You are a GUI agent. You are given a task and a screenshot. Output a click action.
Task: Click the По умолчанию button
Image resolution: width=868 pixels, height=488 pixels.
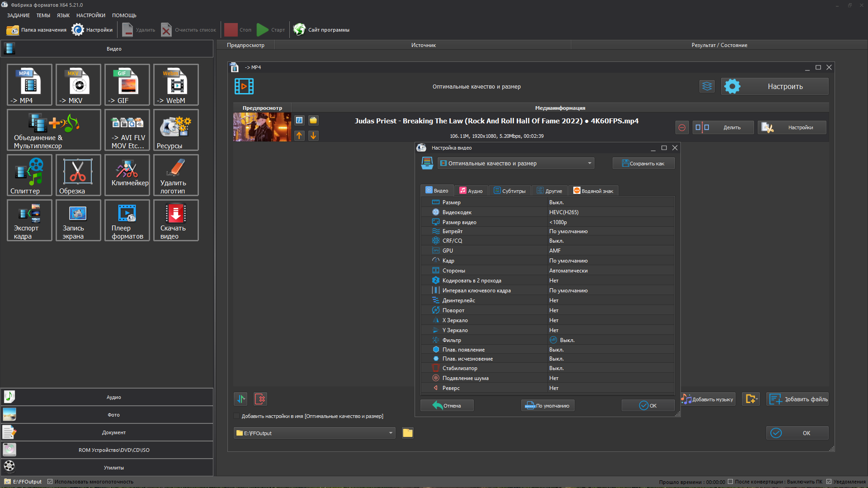pos(548,406)
